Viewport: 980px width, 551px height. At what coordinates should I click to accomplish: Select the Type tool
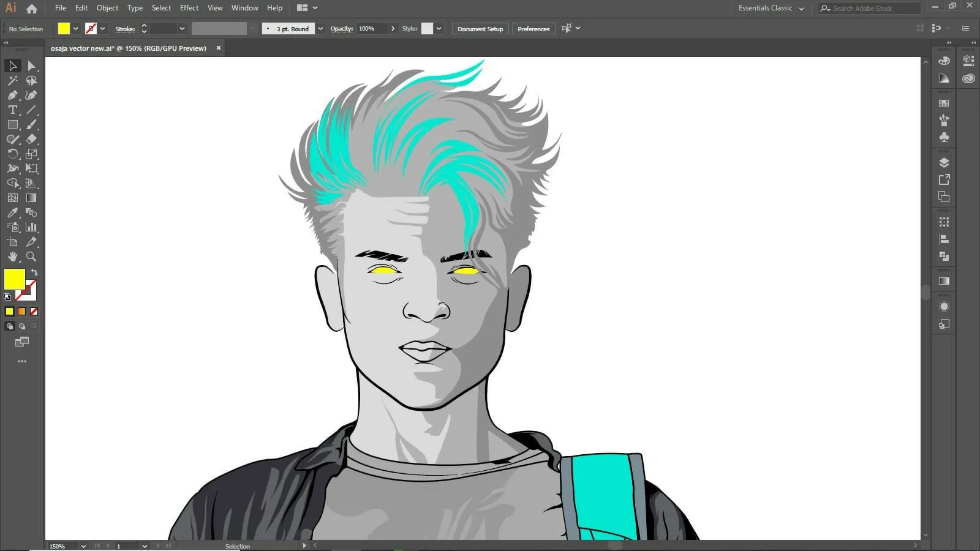coord(12,110)
